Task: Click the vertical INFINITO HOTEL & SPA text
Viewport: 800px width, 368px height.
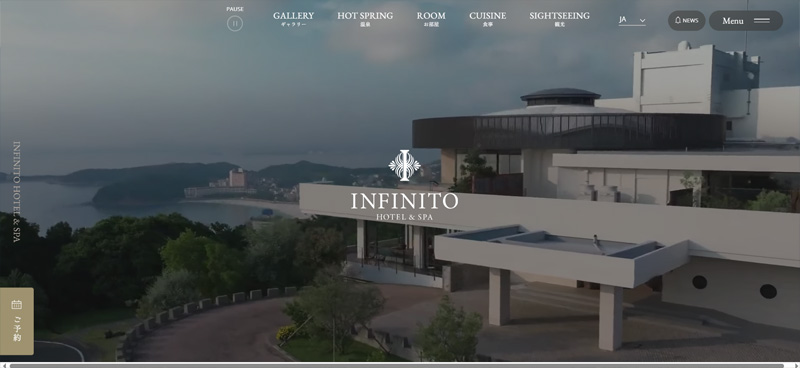Action: point(16,191)
